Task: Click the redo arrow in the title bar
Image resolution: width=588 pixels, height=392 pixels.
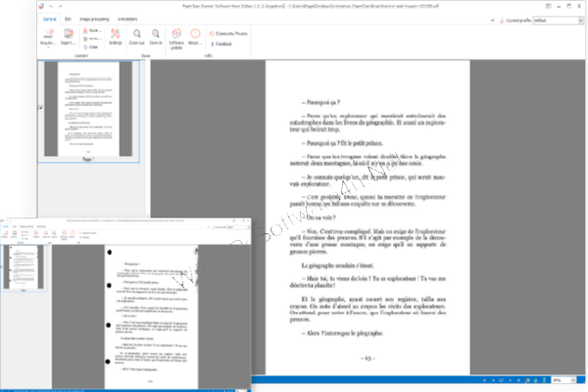Action: [x=60, y=6]
